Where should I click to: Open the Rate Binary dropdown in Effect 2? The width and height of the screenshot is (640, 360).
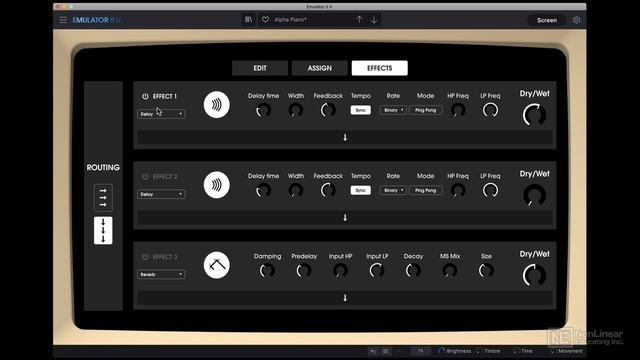(x=393, y=190)
